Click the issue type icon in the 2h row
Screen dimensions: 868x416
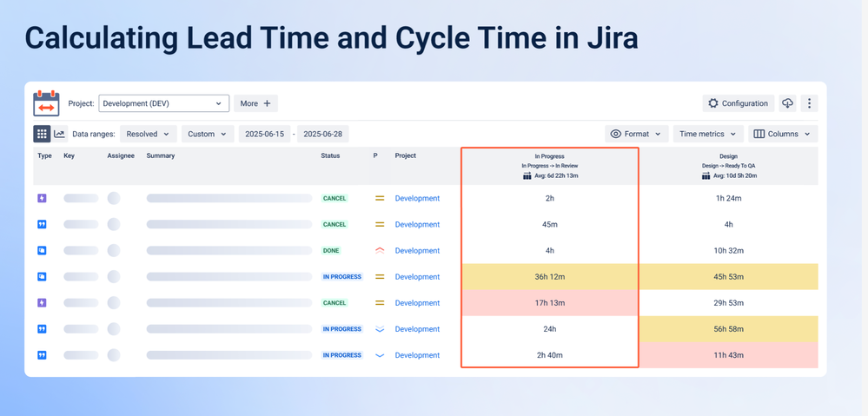click(x=42, y=198)
